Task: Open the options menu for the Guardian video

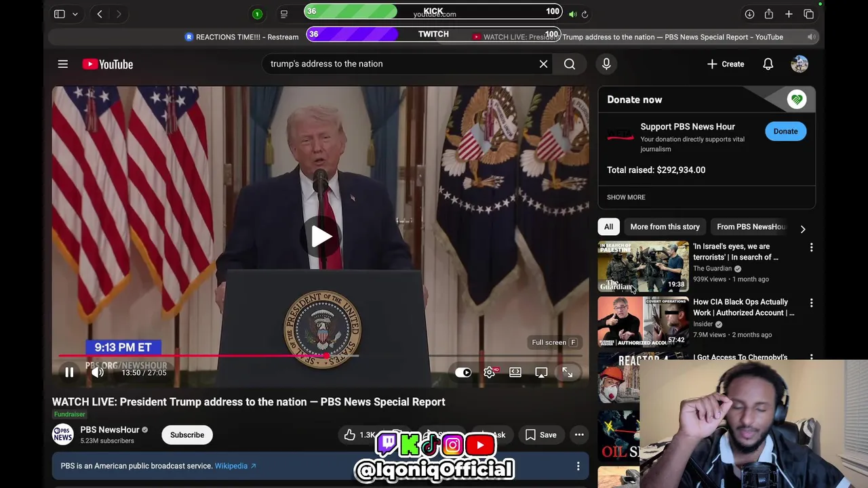Action: coord(811,247)
